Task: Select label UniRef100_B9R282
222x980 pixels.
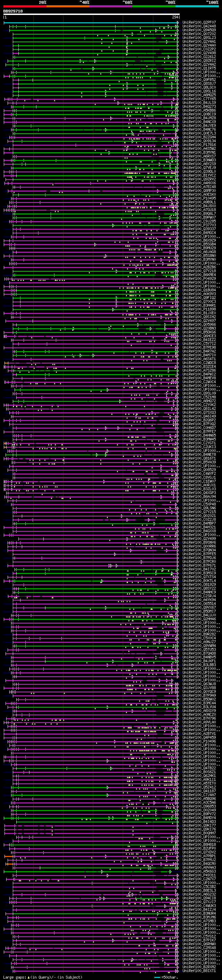Action: coord(199,634)
